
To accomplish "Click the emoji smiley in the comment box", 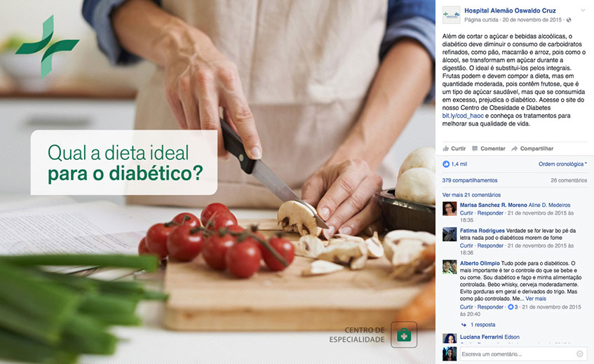I will [579, 353].
